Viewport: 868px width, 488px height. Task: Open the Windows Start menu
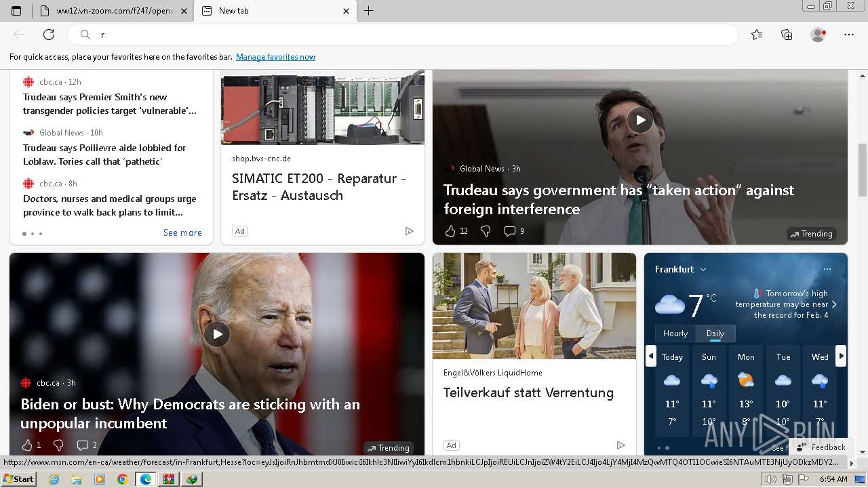[x=18, y=479]
